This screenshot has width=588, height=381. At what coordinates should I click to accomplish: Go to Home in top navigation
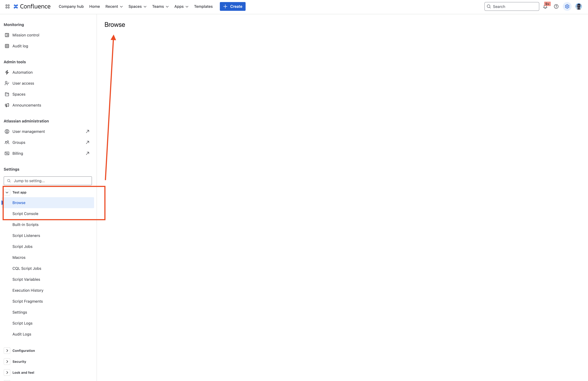click(94, 6)
